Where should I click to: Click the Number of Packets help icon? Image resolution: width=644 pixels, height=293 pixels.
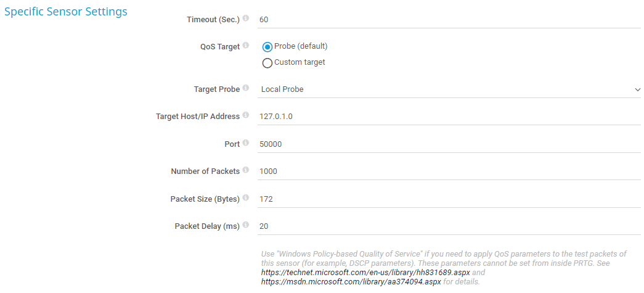click(x=246, y=170)
